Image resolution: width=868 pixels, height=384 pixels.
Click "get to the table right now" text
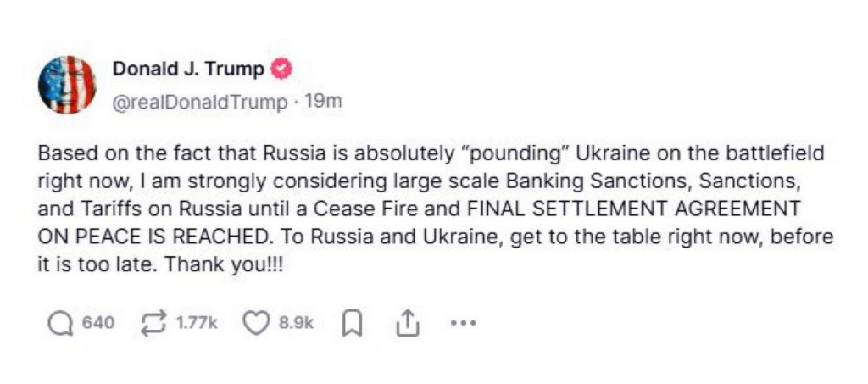pos(626,237)
